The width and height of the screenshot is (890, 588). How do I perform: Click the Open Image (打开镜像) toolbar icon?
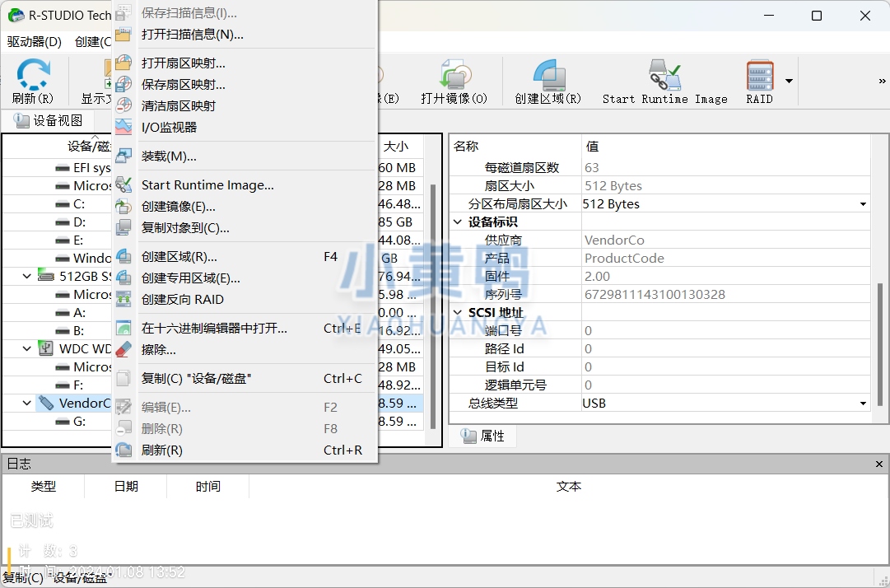click(454, 75)
